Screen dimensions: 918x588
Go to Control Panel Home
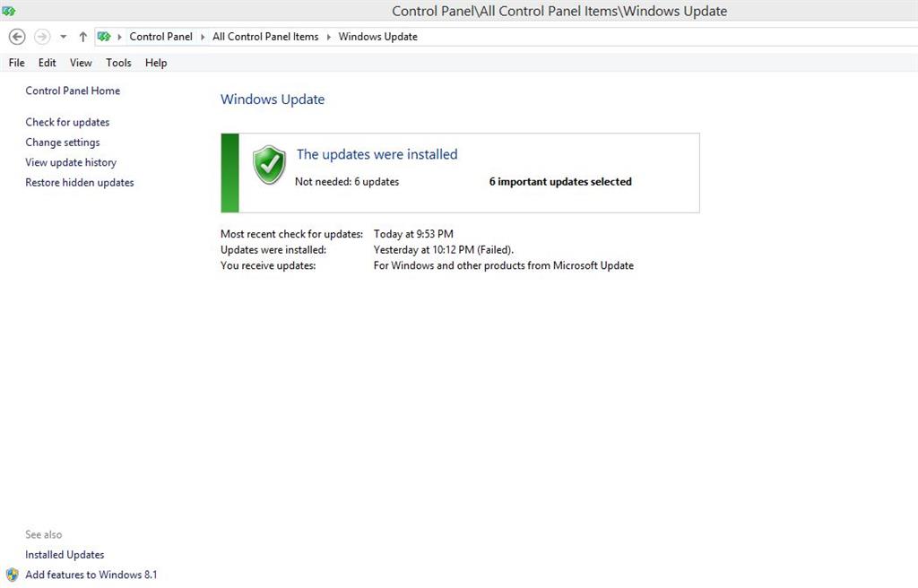(x=73, y=91)
